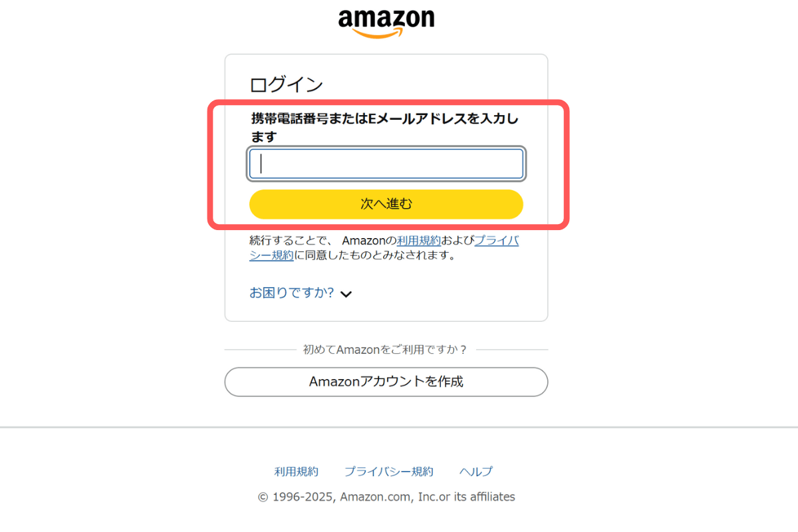Open privacy policy from the bottom of page
The width and height of the screenshot is (798, 532).
click(389, 471)
